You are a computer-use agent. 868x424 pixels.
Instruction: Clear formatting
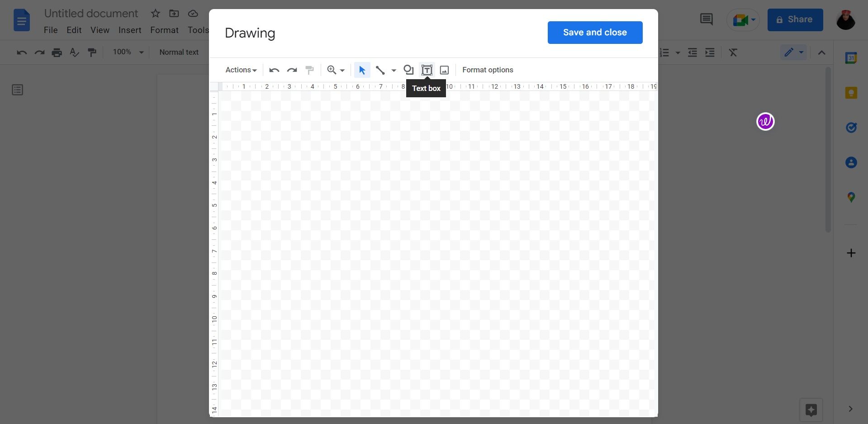733,52
